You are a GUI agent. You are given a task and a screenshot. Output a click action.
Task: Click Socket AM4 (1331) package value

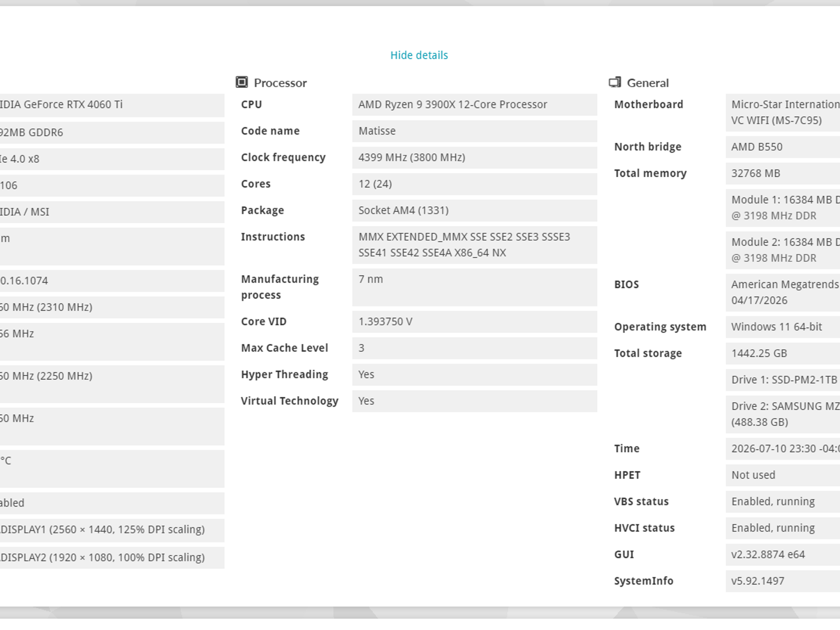(x=475, y=210)
